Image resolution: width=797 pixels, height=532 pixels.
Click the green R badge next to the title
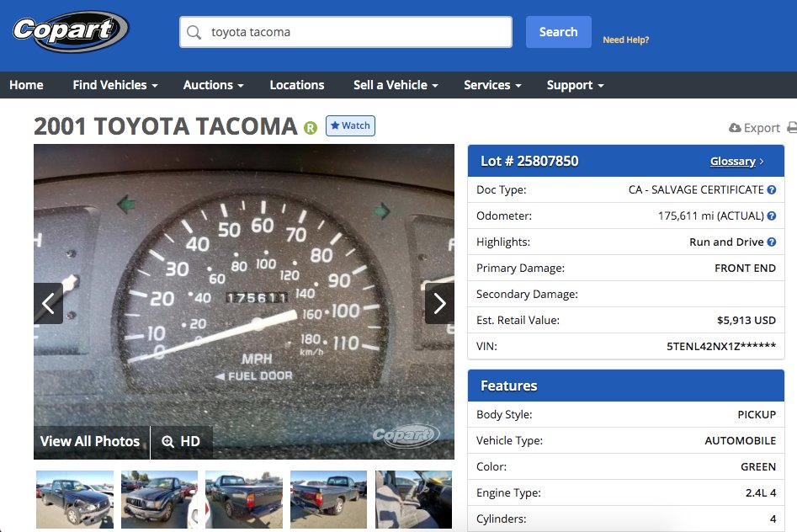[x=310, y=128]
